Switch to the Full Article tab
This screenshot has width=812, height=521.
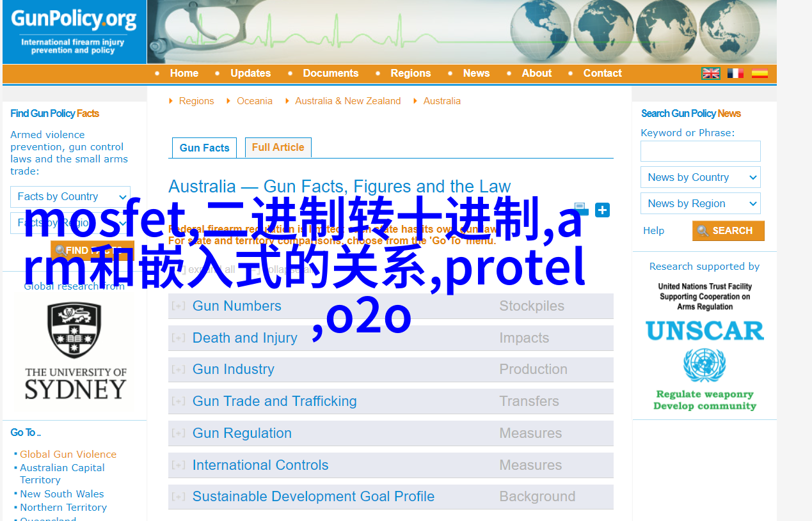(x=278, y=147)
